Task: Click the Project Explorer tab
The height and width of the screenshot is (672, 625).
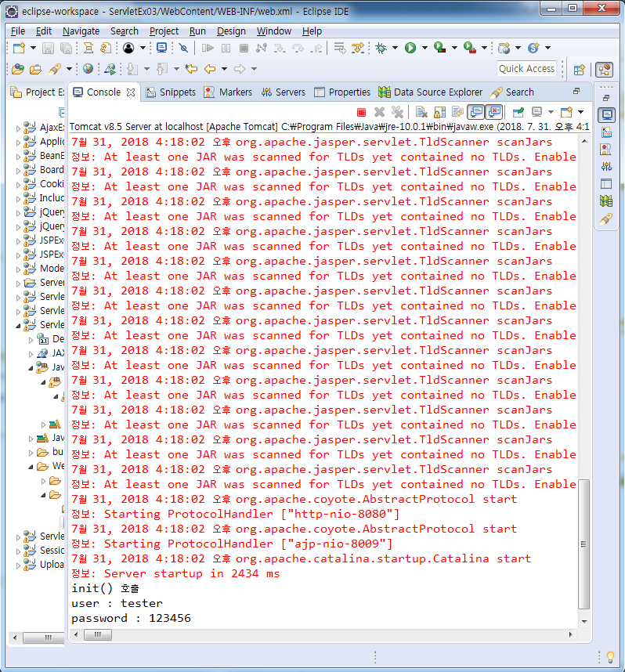Action: point(38,92)
